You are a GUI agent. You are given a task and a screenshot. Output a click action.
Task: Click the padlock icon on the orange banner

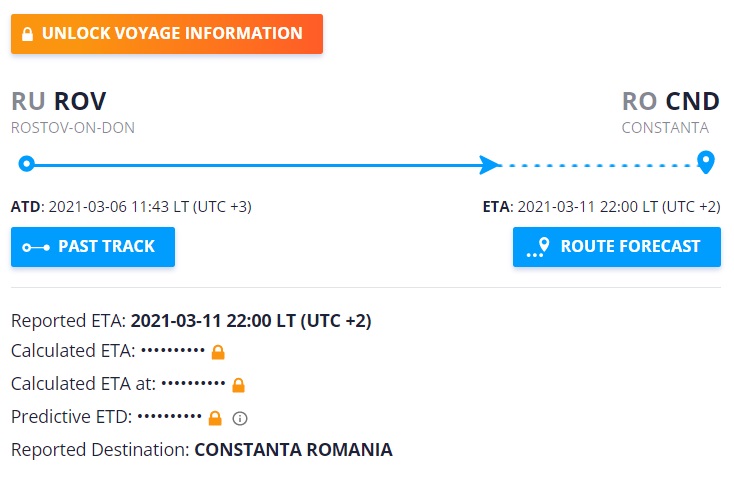pyautogui.click(x=27, y=34)
